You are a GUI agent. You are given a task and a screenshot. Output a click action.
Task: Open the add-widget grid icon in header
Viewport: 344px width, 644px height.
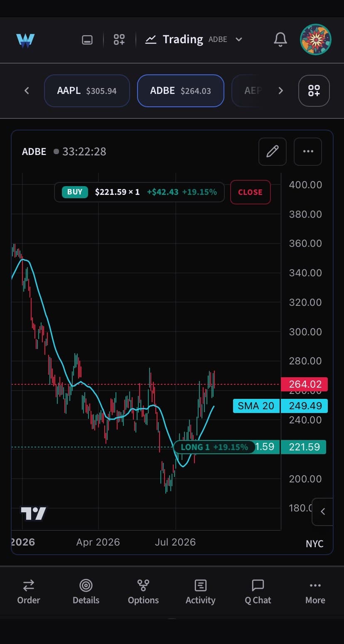(x=119, y=40)
